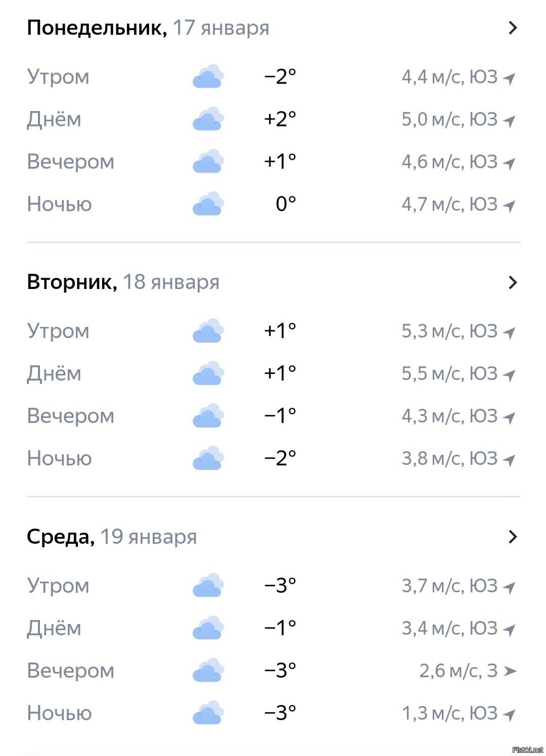Open the Среда, 19 января heading
Image resolution: width=546 pixels, height=756 pixels.
(x=111, y=536)
